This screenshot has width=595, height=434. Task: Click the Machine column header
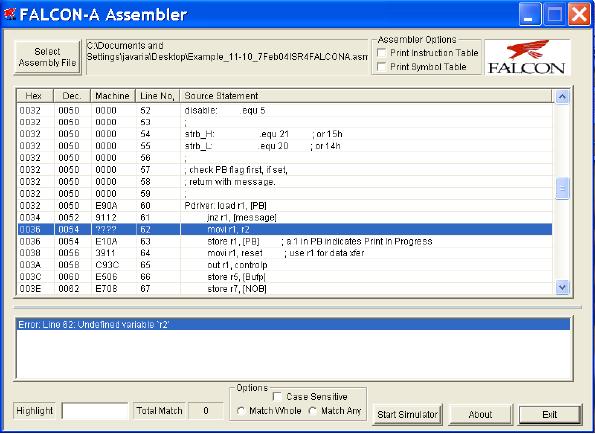113,96
